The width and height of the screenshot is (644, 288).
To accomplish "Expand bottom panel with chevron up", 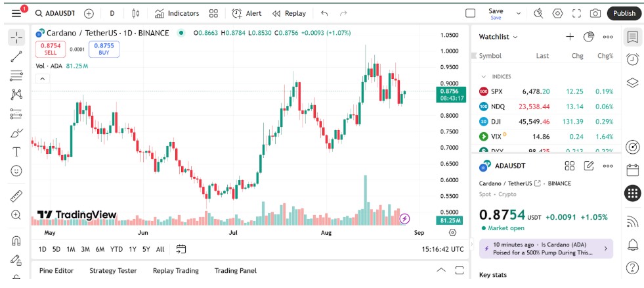I will 441,270.
